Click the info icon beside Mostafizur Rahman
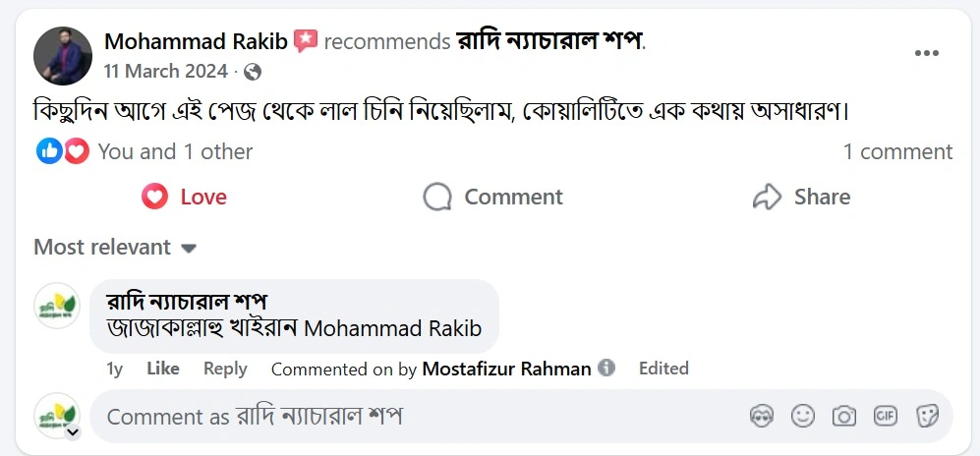 [x=606, y=369]
